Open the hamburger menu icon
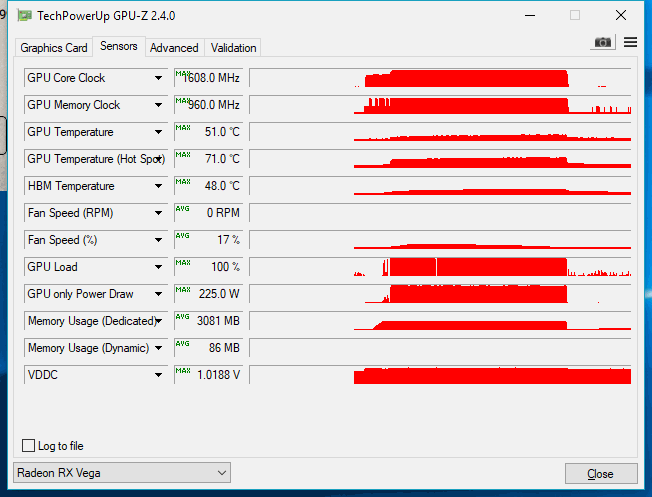652x497 pixels. (x=630, y=42)
